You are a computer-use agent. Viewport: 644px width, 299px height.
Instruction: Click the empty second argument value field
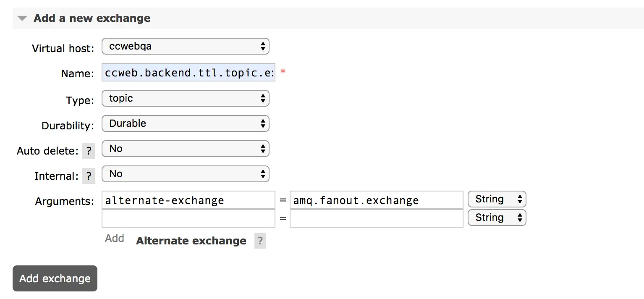(376, 218)
